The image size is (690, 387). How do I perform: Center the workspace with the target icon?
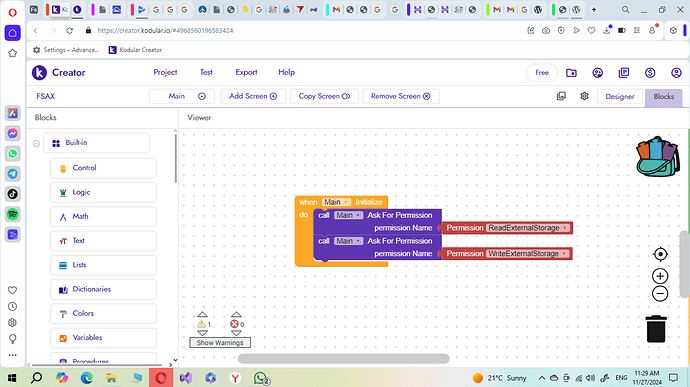tap(660, 254)
